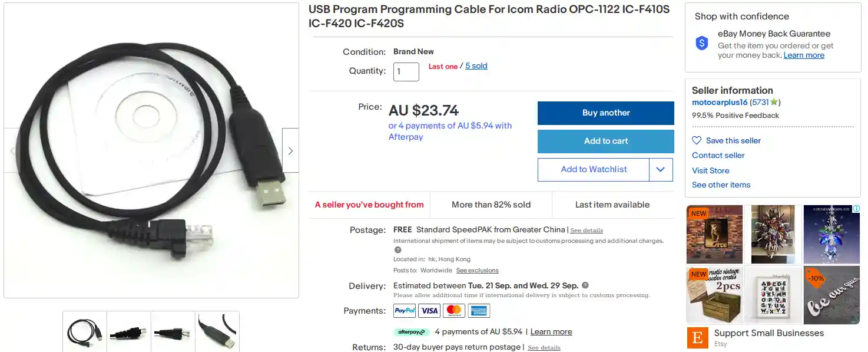Click the Contact seller link

click(x=718, y=154)
